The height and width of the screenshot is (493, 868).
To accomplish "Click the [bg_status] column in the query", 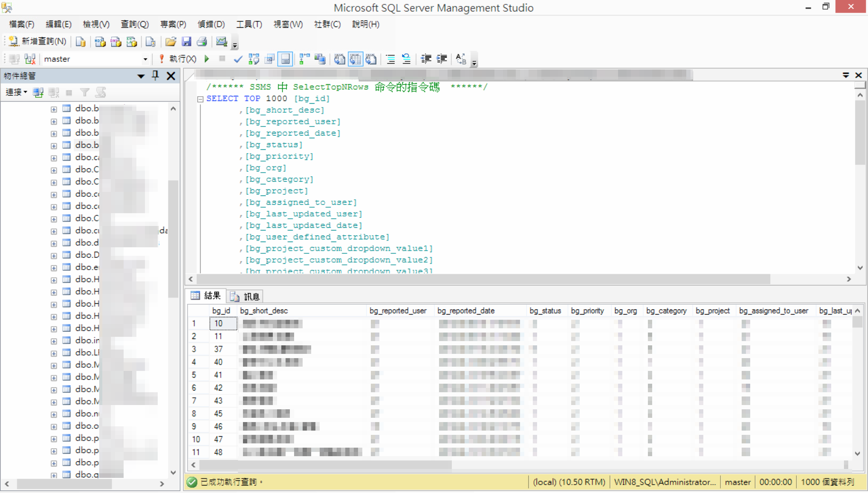I will (274, 145).
